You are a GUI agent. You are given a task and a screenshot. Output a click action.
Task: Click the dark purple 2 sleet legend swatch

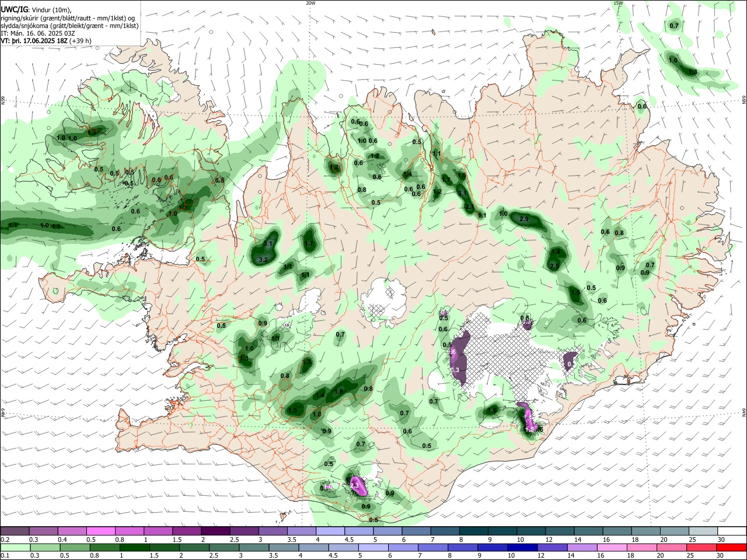click(x=215, y=531)
